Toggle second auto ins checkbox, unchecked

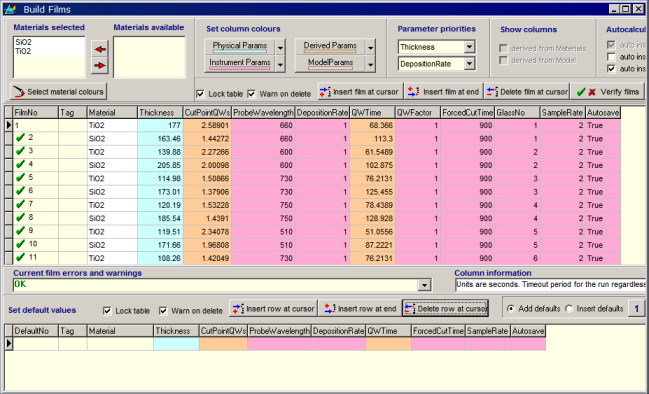[x=611, y=57]
